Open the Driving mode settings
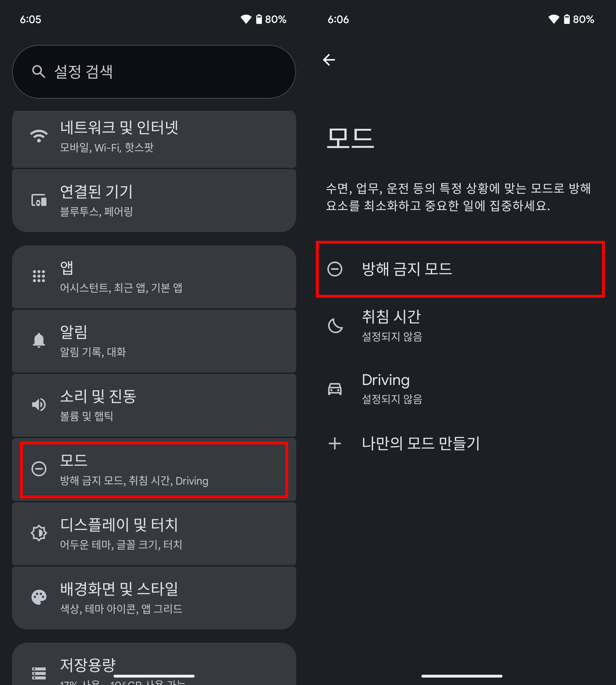Image resolution: width=616 pixels, height=685 pixels. pyautogui.click(x=460, y=388)
